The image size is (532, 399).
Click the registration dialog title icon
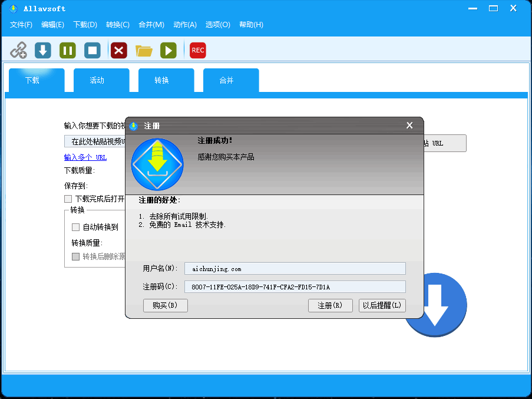pyautogui.click(x=134, y=126)
